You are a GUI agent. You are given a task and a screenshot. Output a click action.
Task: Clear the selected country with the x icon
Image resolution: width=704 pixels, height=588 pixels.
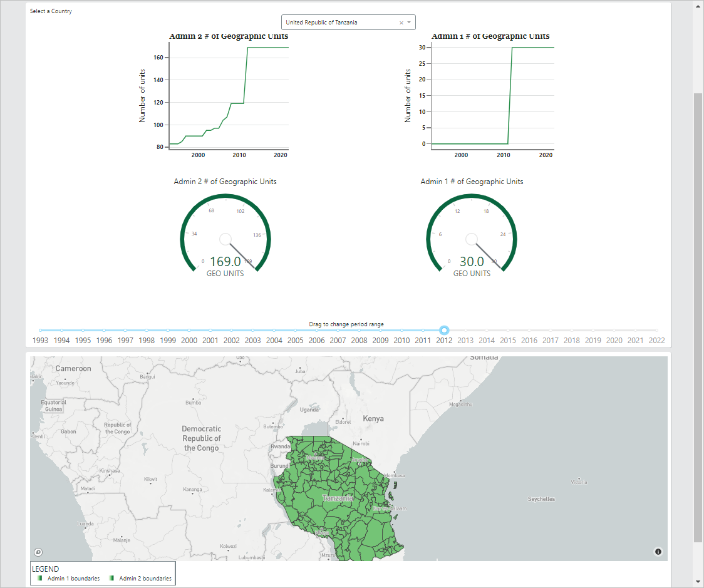(x=401, y=23)
